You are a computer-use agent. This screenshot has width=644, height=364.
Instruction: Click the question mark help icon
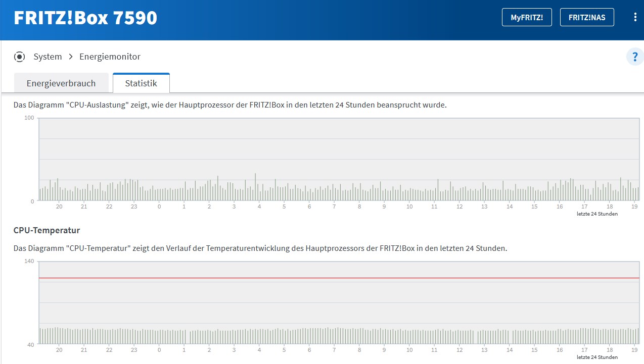(635, 57)
